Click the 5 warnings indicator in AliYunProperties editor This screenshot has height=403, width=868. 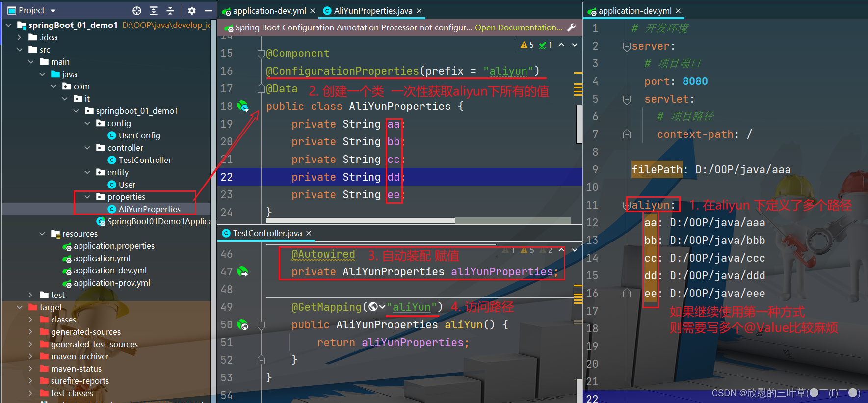[x=527, y=45]
